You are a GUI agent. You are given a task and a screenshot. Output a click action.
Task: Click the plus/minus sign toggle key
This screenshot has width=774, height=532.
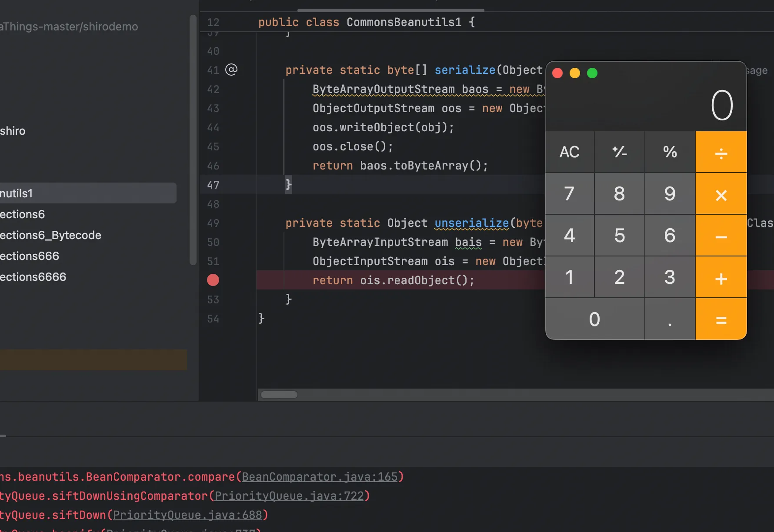(x=619, y=153)
